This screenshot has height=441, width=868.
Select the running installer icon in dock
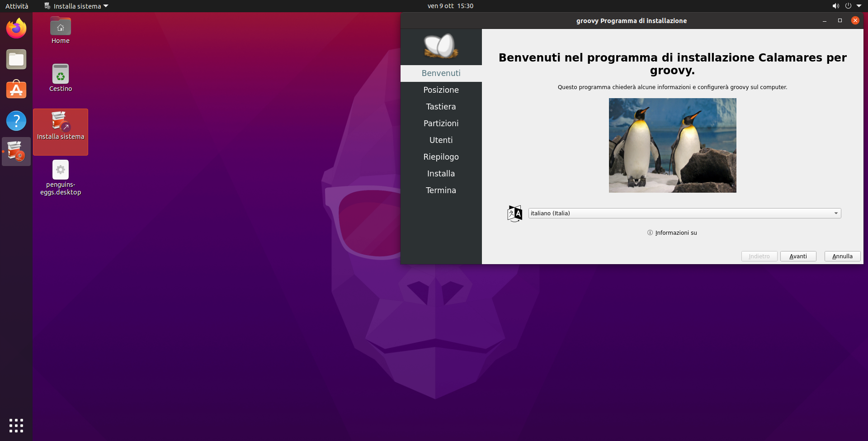point(16,152)
